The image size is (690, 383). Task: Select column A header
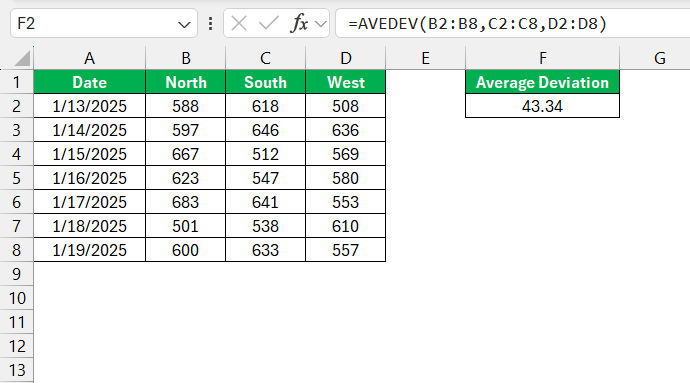(89, 58)
